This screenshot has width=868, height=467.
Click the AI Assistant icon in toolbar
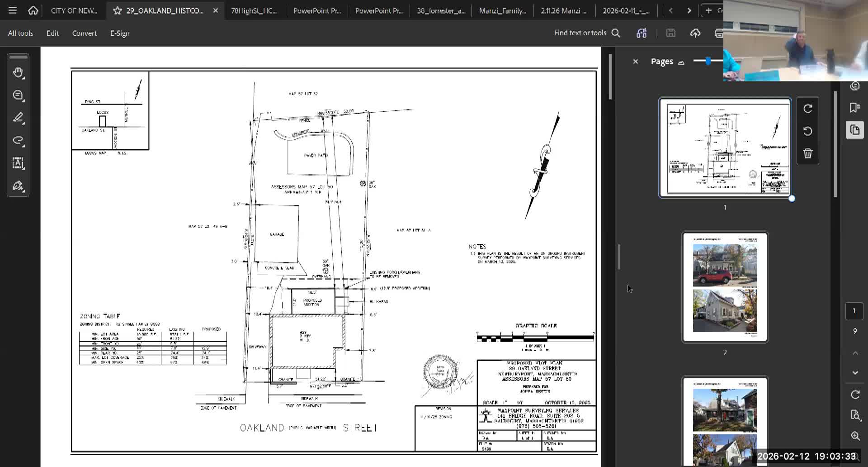641,33
